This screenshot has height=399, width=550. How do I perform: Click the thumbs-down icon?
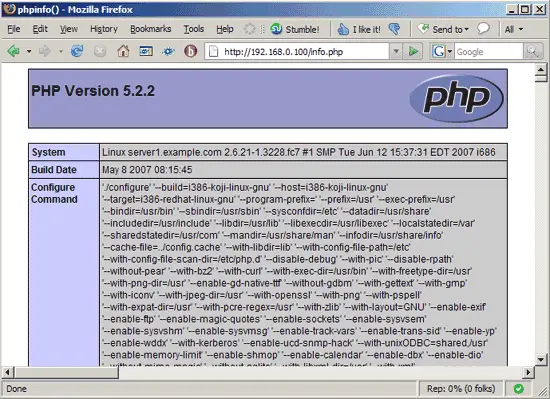[x=395, y=29]
